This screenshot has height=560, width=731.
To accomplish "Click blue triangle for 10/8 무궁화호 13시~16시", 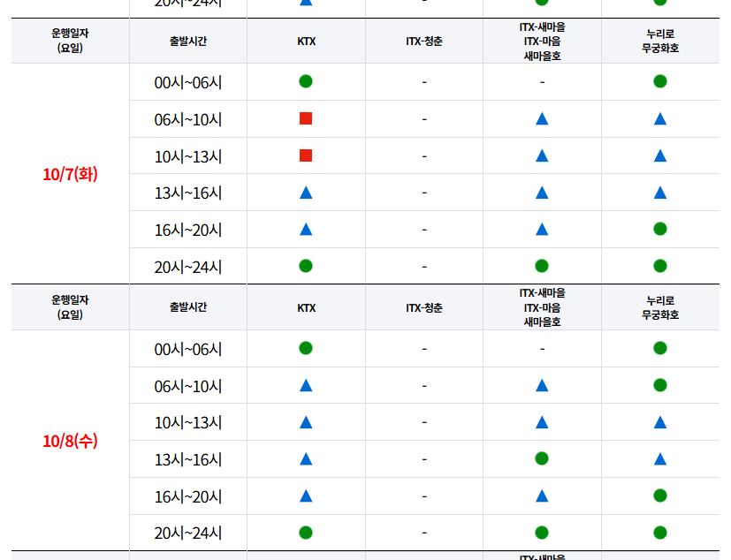I will (660, 459).
